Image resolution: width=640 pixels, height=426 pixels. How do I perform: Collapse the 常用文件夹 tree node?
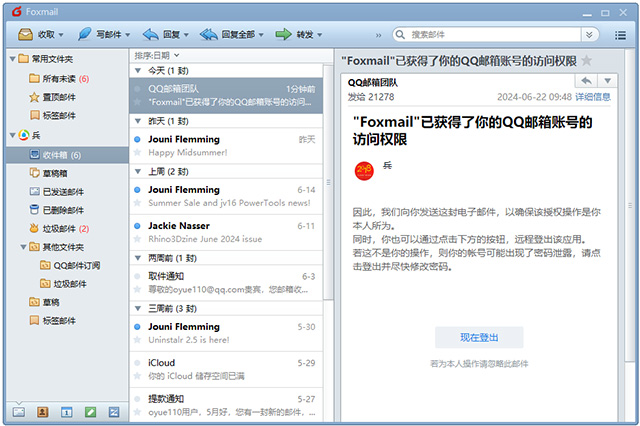(x=12, y=59)
